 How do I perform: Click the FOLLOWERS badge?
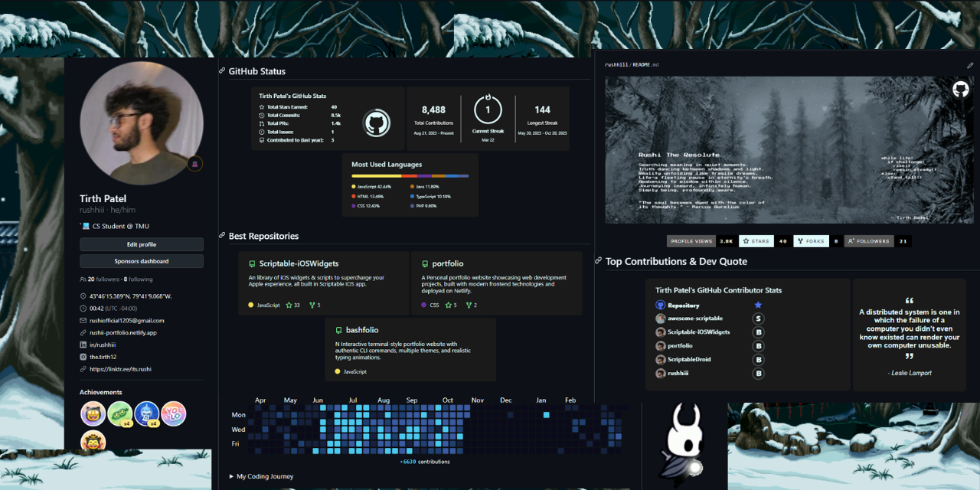(878, 241)
